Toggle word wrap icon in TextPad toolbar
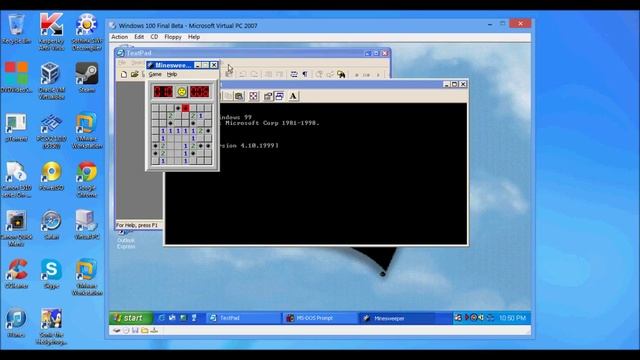 [x=294, y=74]
